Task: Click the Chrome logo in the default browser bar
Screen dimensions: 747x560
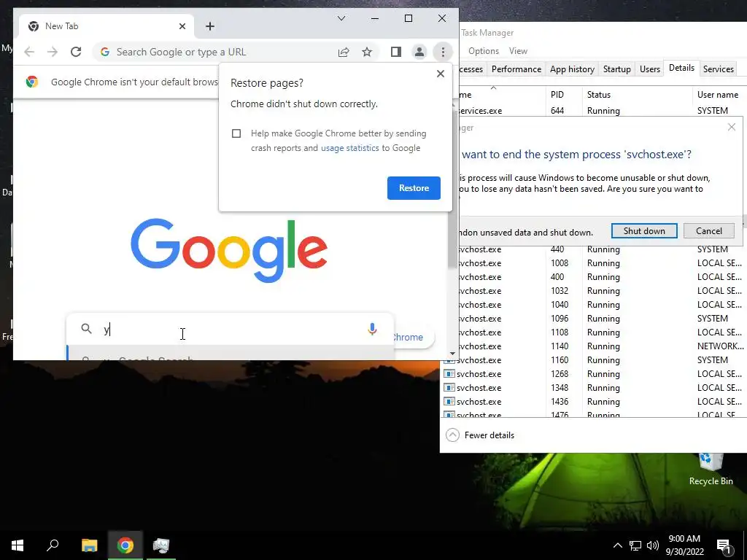Action: point(32,82)
